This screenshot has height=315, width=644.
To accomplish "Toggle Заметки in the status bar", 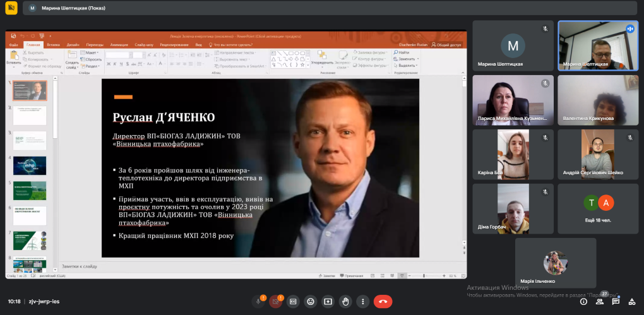I will click(x=326, y=276).
